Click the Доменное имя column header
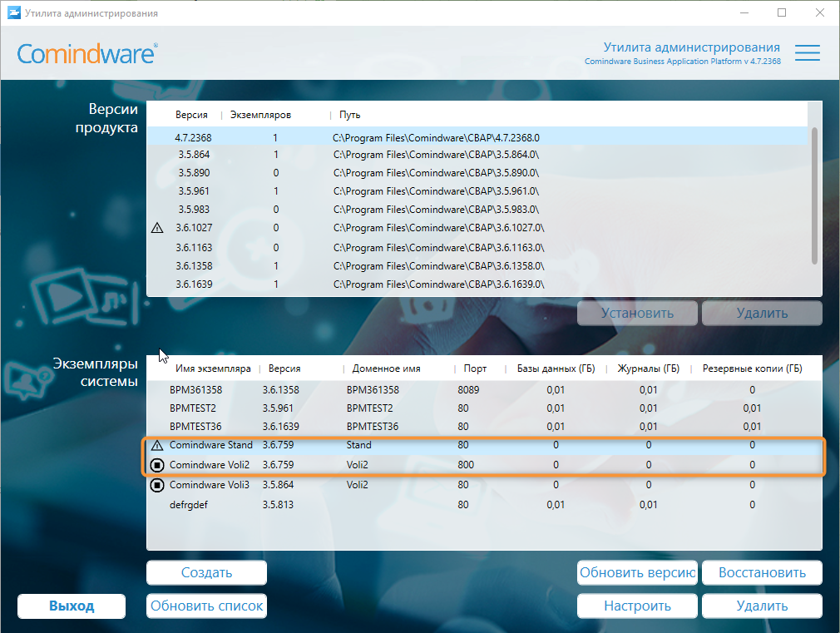Screen dimensions: 840x633 pos(386,368)
